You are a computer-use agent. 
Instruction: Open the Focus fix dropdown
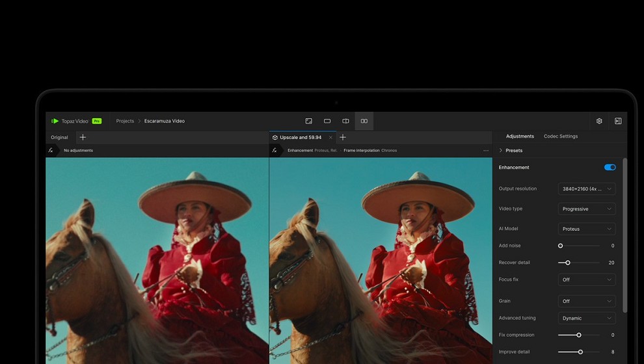tap(587, 279)
